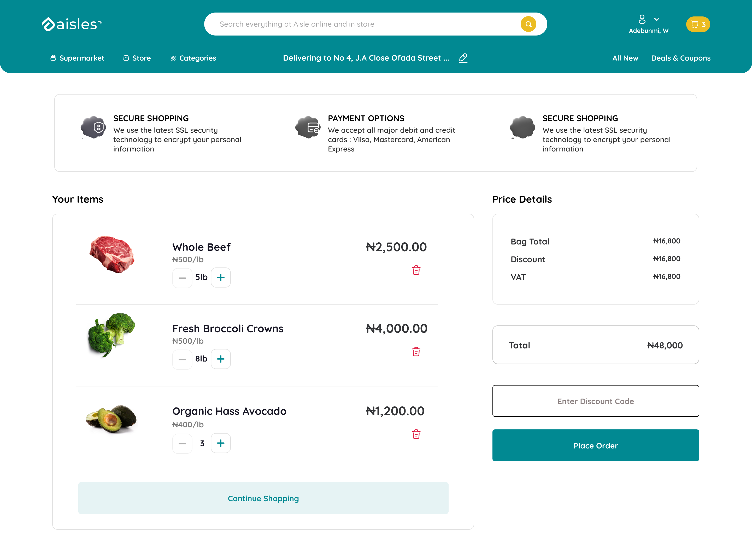This screenshot has height=560, width=752.
Task: Click the aisles logo
Action: click(x=72, y=24)
